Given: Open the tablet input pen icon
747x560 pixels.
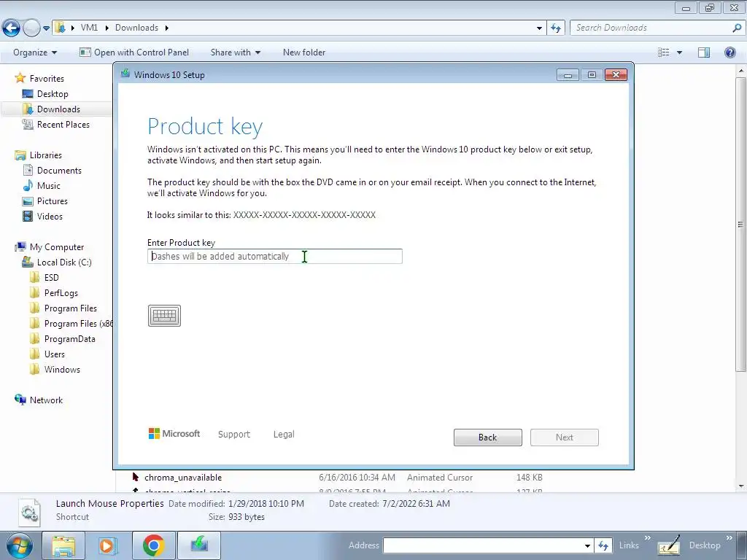Looking at the screenshot, I should click(x=669, y=545).
